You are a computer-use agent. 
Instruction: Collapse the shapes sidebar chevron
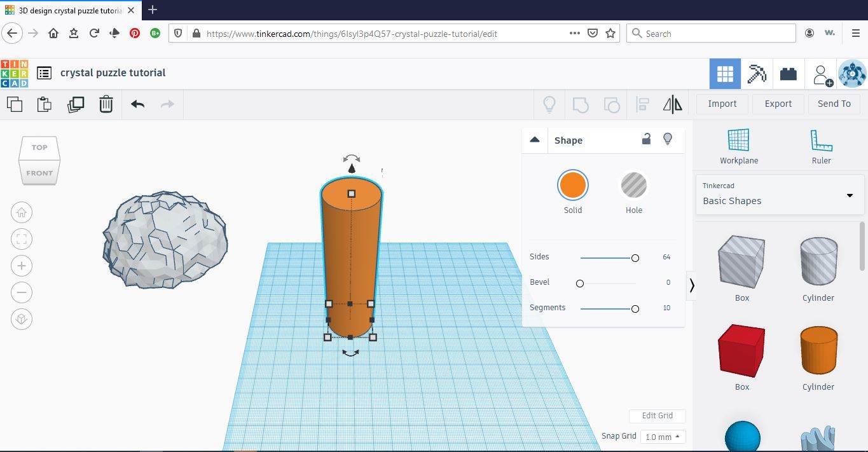tap(692, 285)
